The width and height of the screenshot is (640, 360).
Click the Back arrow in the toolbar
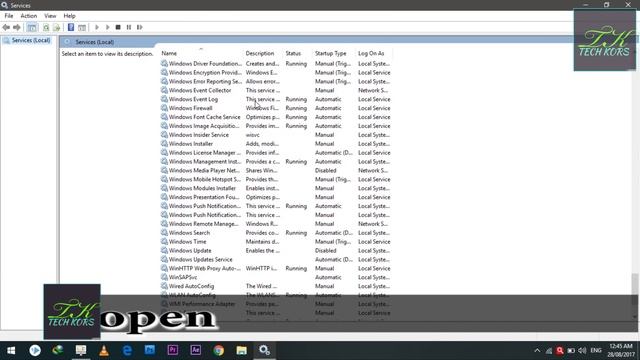coord(6,27)
